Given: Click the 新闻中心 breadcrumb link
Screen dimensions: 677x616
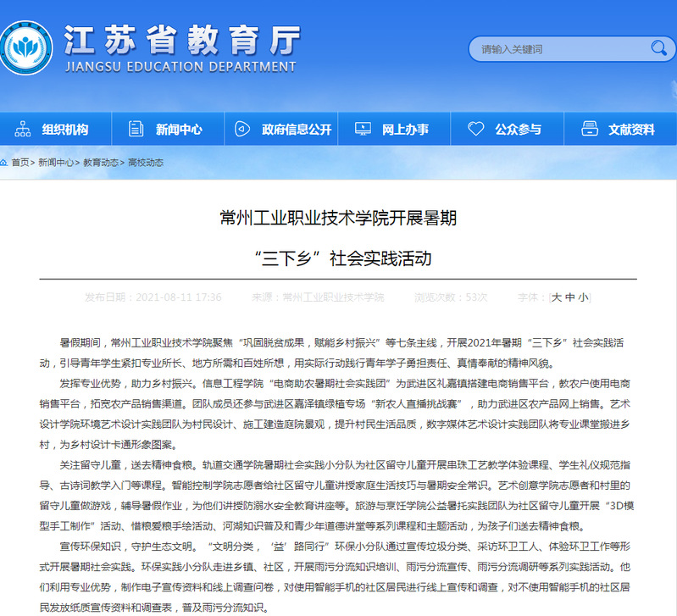Looking at the screenshot, I should click(55, 162).
